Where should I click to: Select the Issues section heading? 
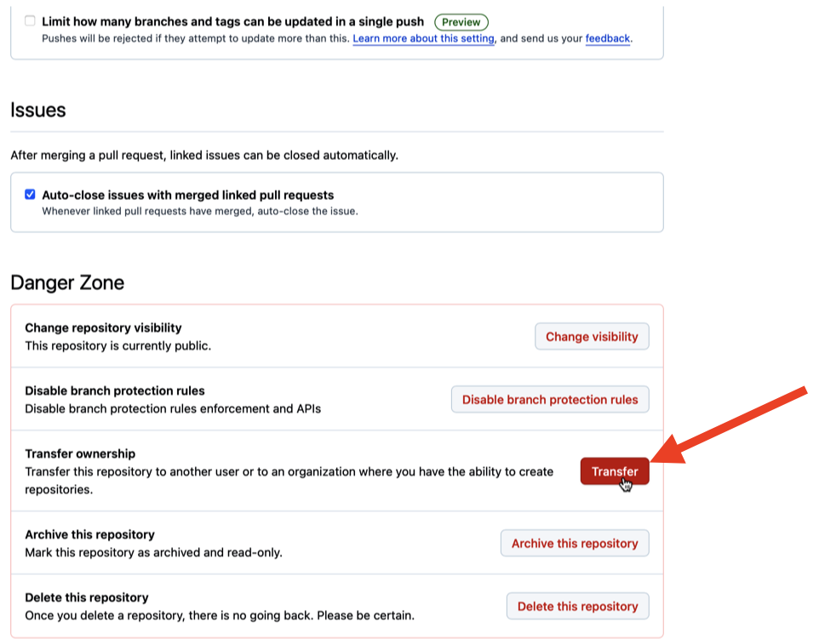pyautogui.click(x=38, y=110)
